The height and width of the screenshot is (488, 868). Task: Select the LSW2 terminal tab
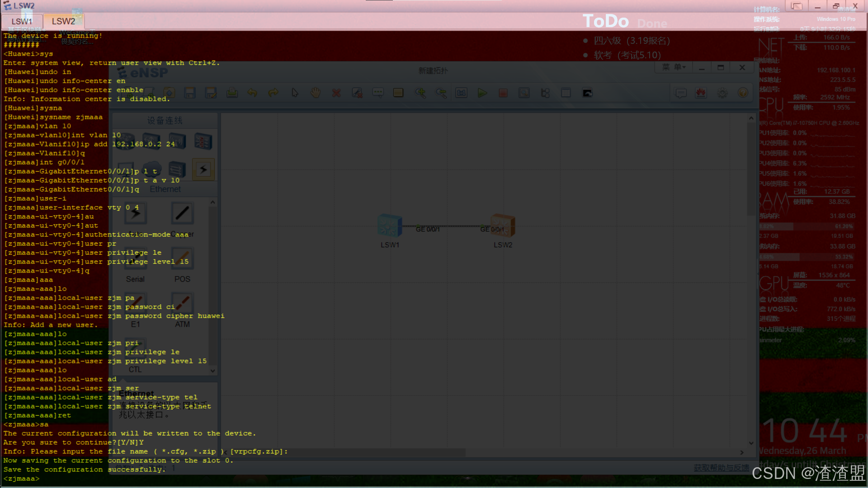(x=63, y=21)
